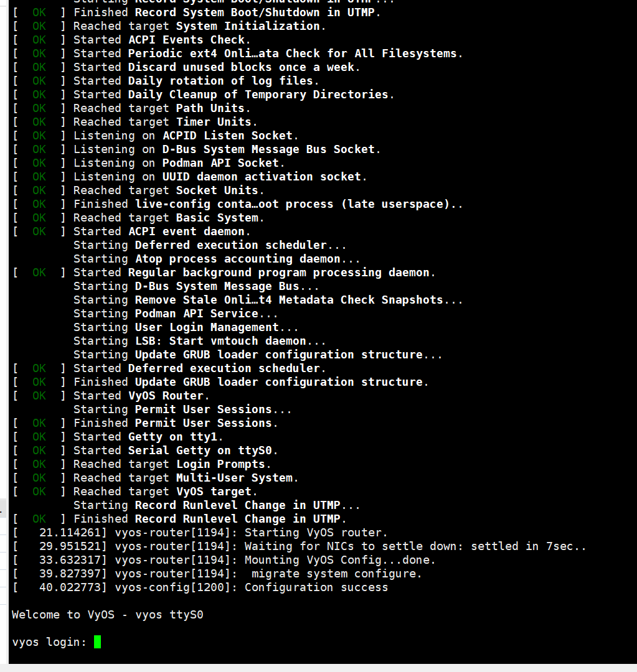Click "Listening on Podman API Socket" line
This screenshot has height=672, width=637.
179,163
